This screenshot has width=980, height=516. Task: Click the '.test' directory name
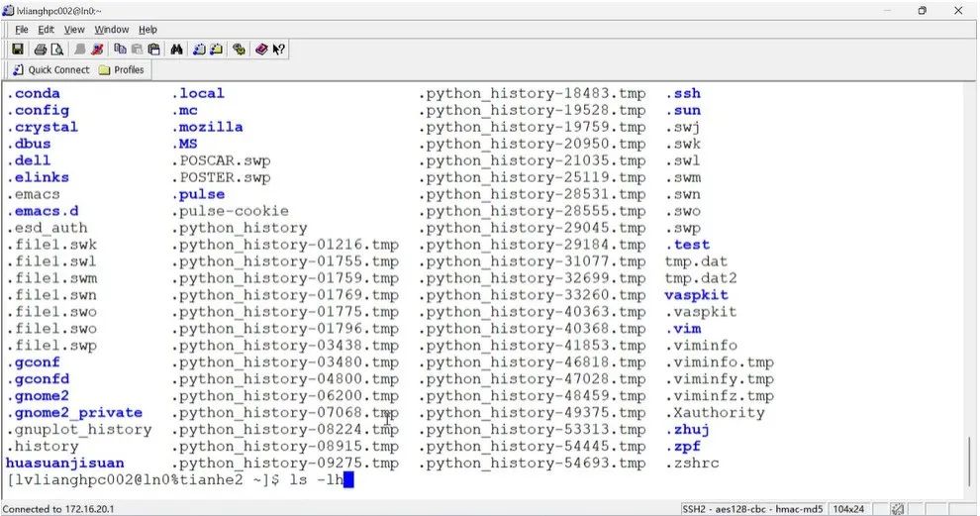click(688, 245)
